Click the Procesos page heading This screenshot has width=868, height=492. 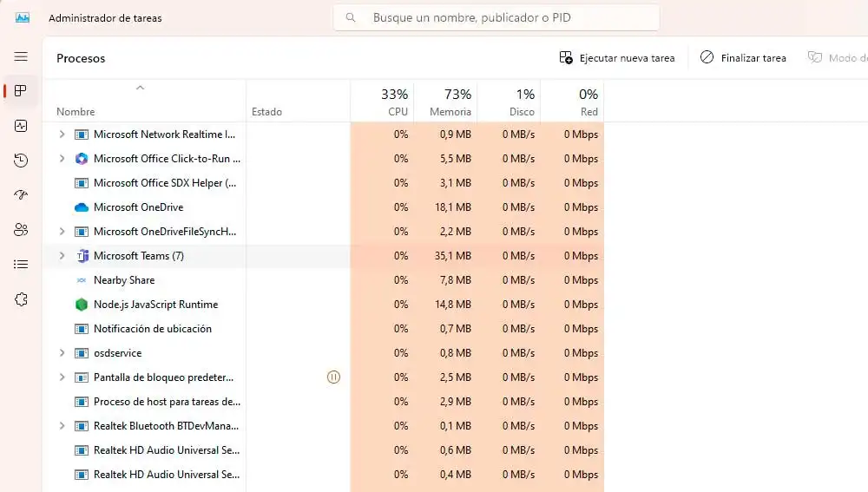tap(81, 58)
